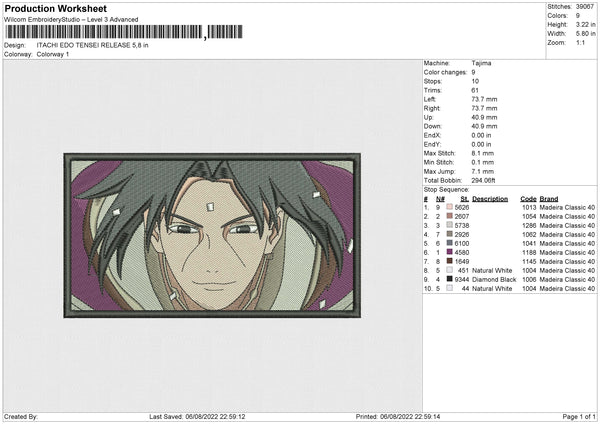Viewport: 600px width, 424px height.
Task: Select the Left value 73.7 mm
Action: (x=484, y=99)
